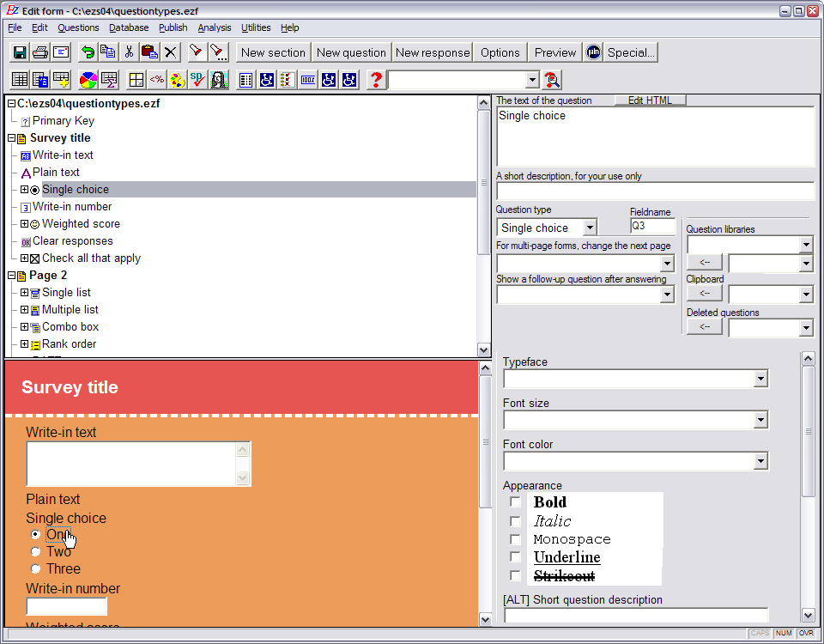Click the magnifier search icon beside combo
Viewport: 824px width, 644px height.
click(x=552, y=80)
